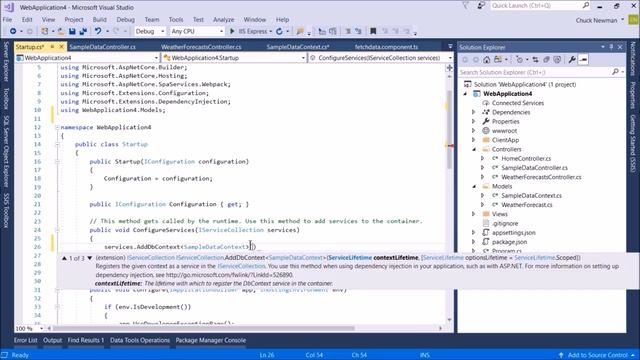The image size is (640, 360).
Task: Open the Debug configuration dropdown
Action: click(x=150, y=31)
